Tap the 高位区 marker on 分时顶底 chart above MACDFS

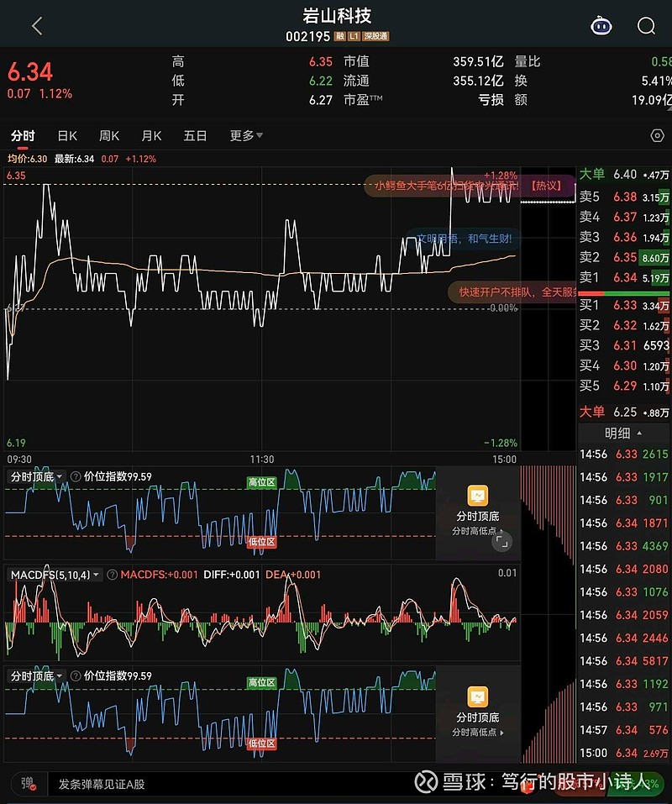[262, 482]
